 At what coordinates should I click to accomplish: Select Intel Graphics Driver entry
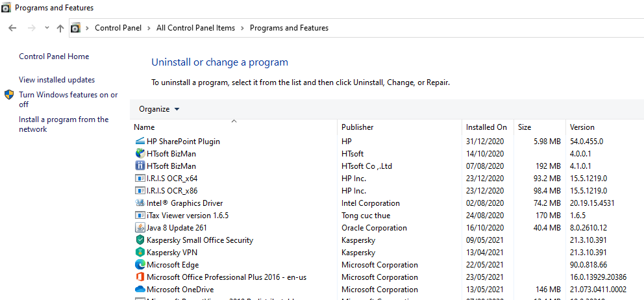(185, 203)
